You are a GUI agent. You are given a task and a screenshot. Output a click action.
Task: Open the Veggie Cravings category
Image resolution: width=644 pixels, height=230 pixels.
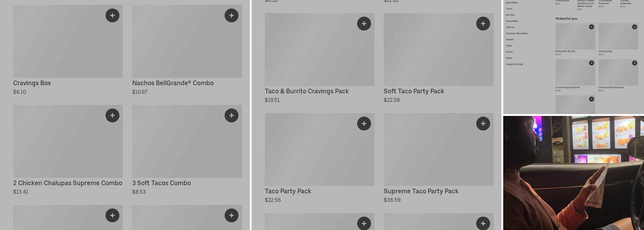[514, 64]
